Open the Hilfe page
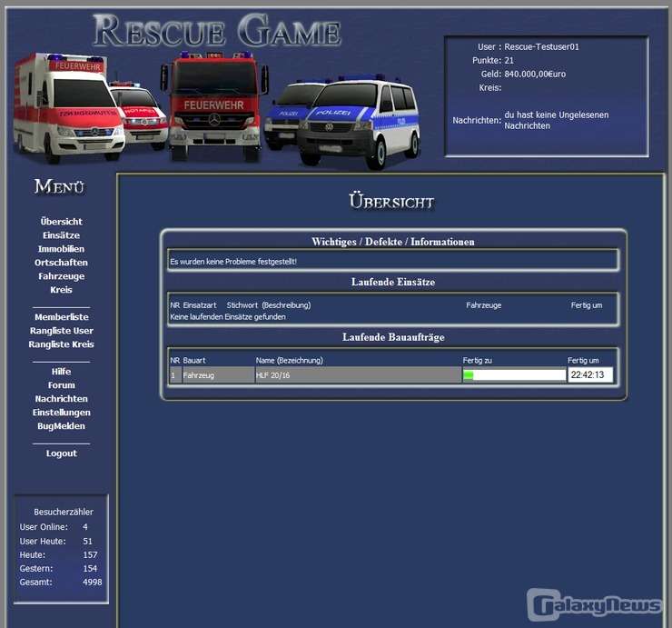672x628 pixels. (x=61, y=372)
